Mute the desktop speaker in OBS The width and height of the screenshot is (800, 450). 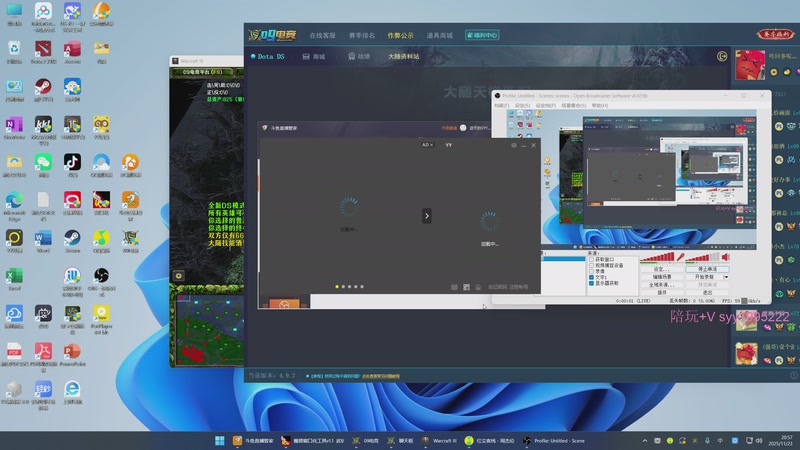click(726, 257)
